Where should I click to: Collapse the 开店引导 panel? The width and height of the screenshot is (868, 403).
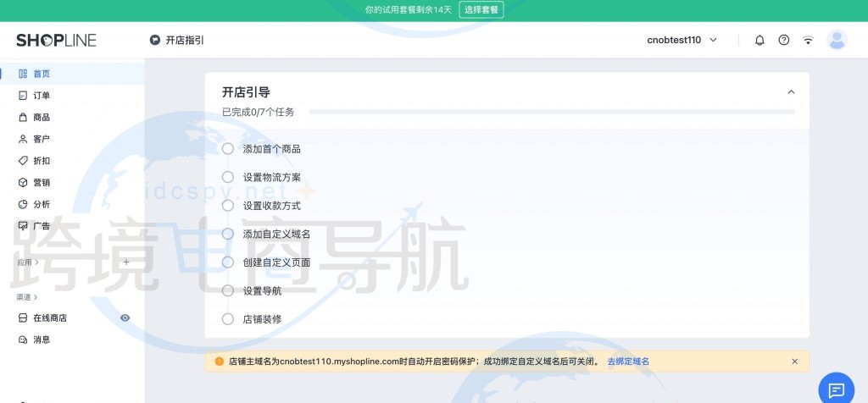click(791, 92)
